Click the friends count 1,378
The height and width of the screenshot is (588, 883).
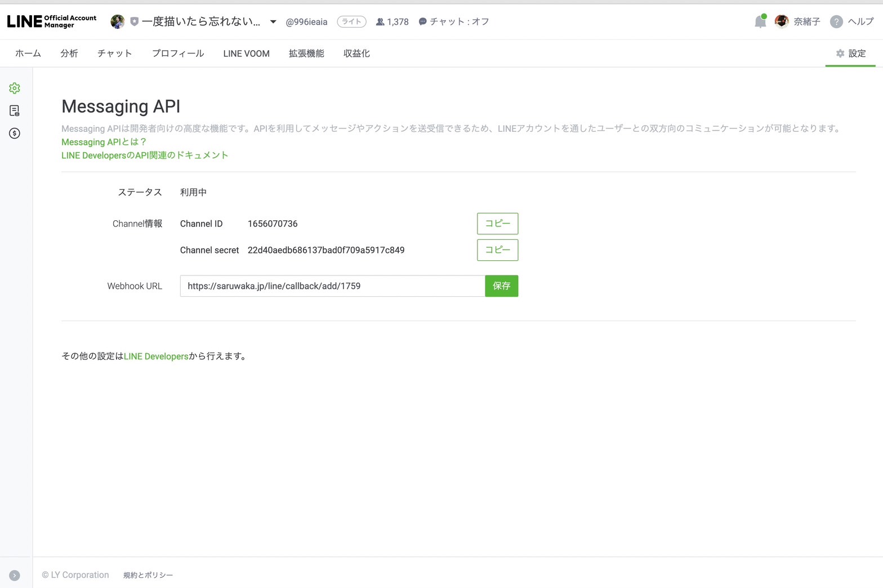tap(392, 21)
